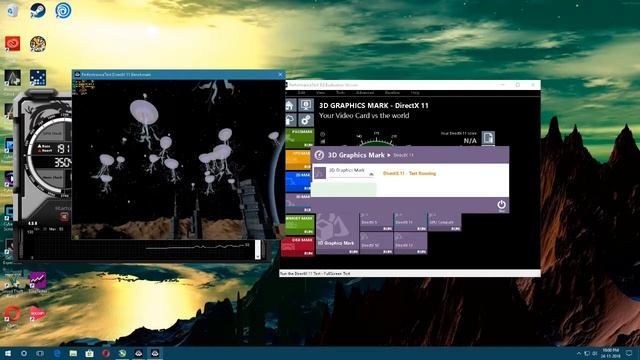This screenshot has height=360, width=640.
Task: Open the red Adobe Creative Cloud shortcut
Action: click(x=13, y=43)
